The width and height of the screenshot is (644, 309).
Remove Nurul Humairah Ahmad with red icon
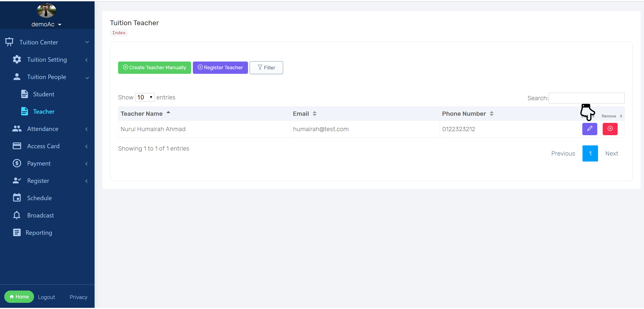pyautogui.click(x=610, y=129)
